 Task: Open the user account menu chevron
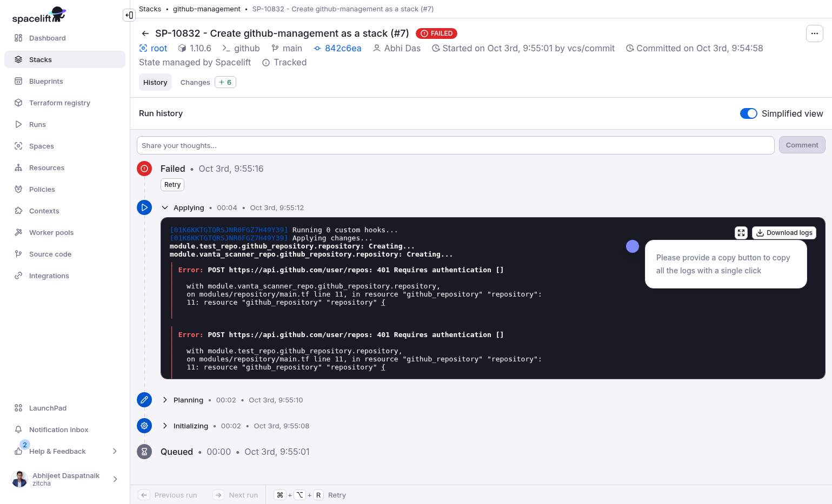pyautogui.click(x=115, y=479)
